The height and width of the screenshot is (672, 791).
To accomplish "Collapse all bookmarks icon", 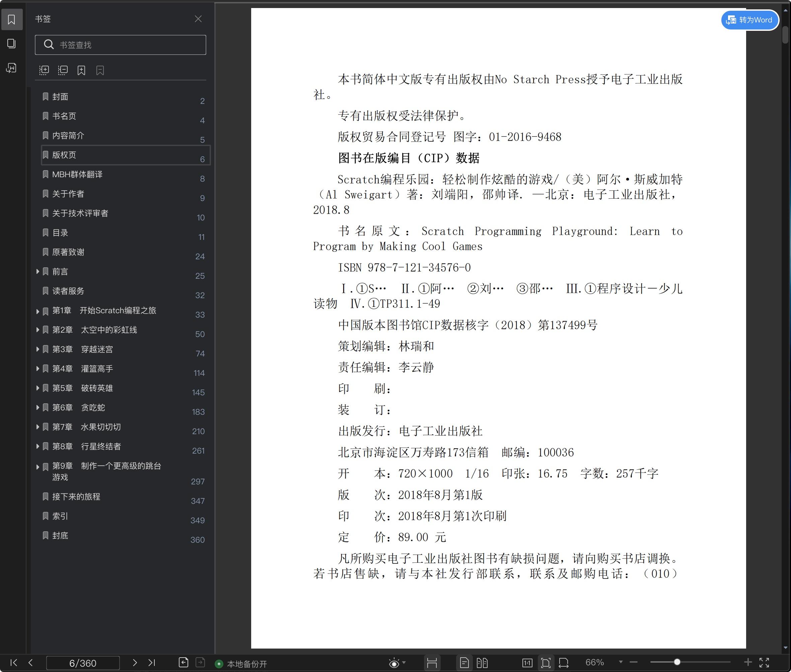I will 63,70.
